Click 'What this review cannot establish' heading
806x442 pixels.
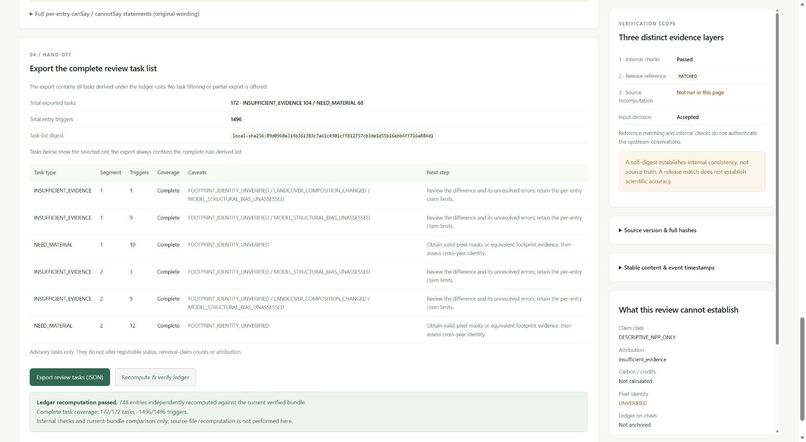pos(678,310)
